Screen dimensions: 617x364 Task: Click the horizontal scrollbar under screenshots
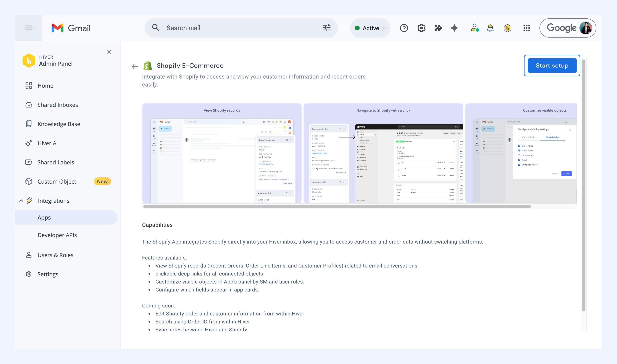point(337,207)
